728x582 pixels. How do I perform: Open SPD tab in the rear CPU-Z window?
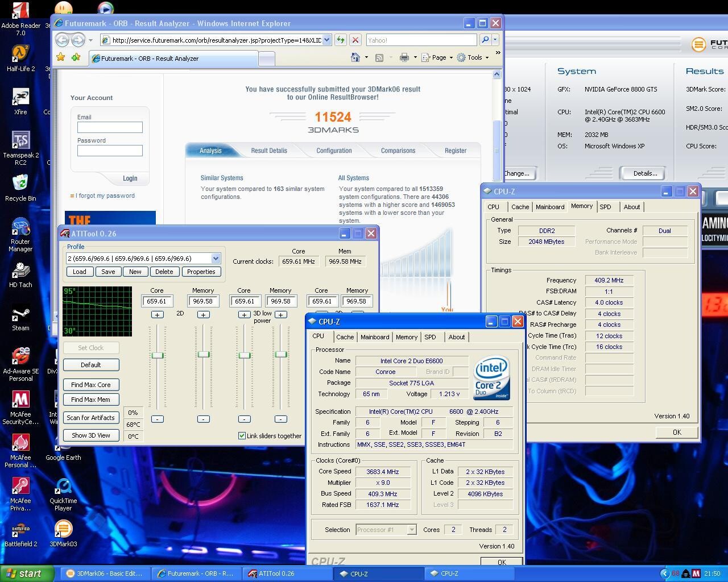pos(605,207)
